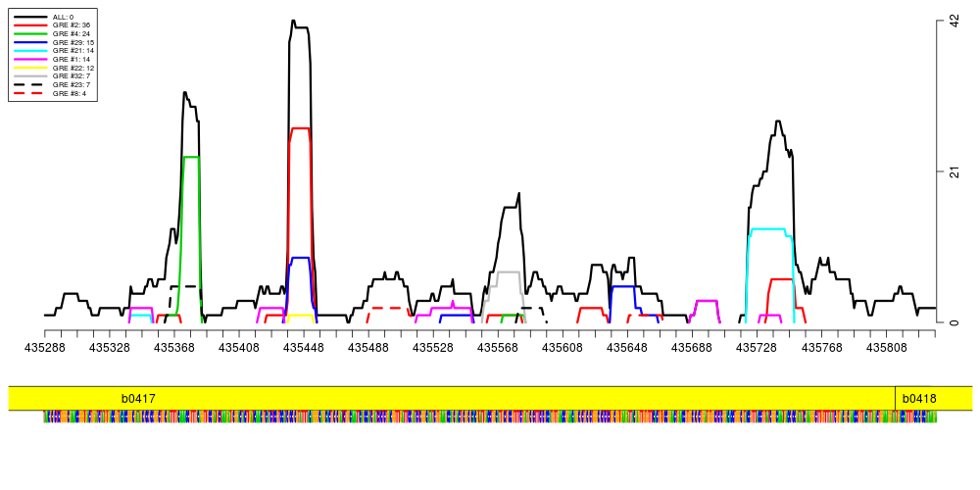Click the top of the tall green peak
This screenshot has height=490, width=980.
click(x=191, y=157)
